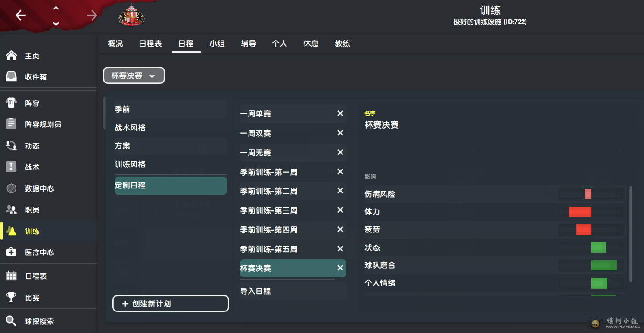Open the 主页 home icon
This screenshot has height=333, width=644.
click(11, 56)
